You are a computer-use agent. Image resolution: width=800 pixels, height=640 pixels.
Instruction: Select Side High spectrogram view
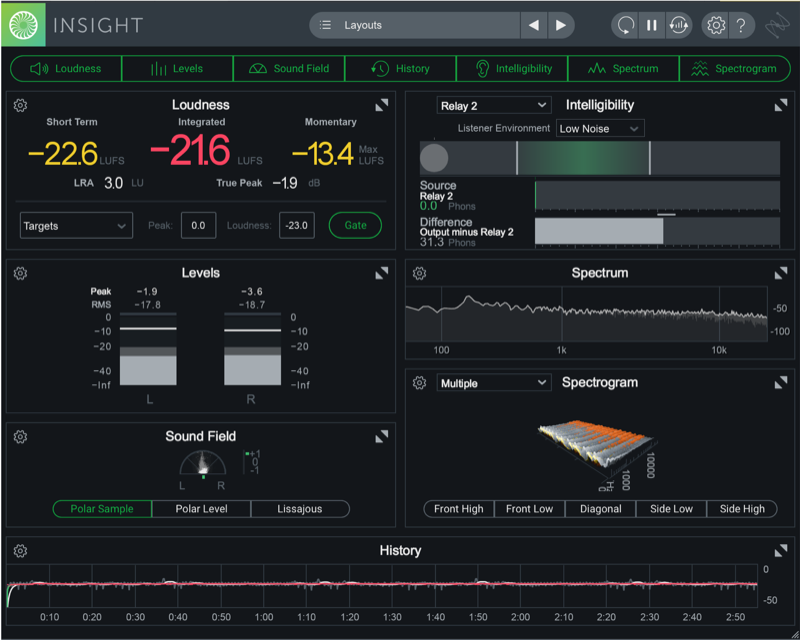pyautogui.click(x=742, y=509)
